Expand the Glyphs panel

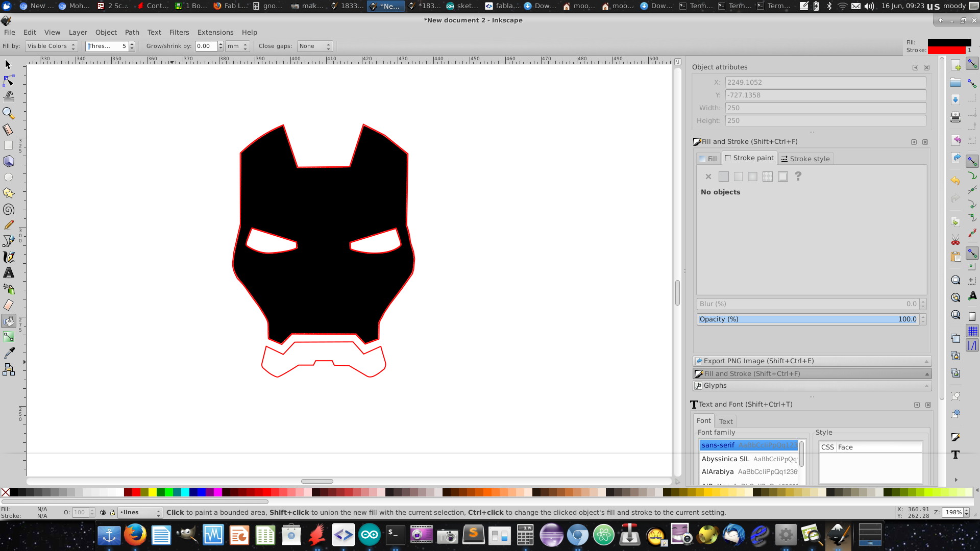click(812, 386)
